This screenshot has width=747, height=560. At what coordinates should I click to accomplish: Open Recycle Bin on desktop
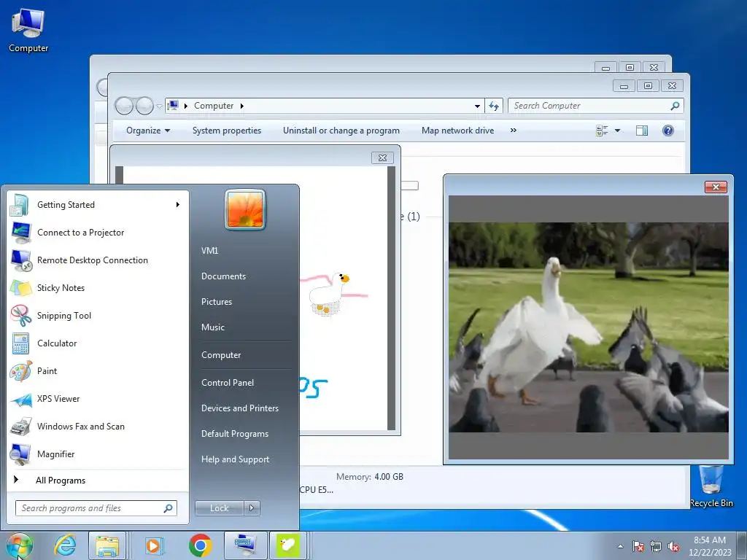pyautogui.click(x=711, y=486)
